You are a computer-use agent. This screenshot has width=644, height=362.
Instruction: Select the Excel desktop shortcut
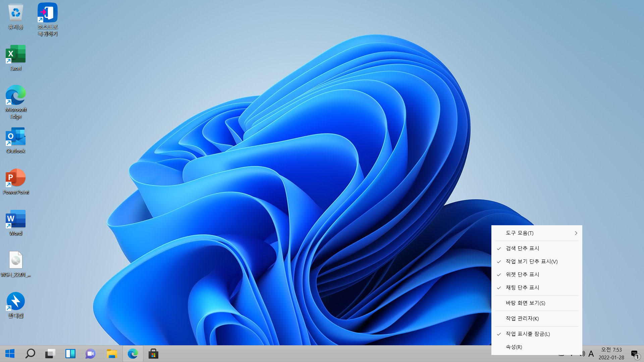click(15, 58)
